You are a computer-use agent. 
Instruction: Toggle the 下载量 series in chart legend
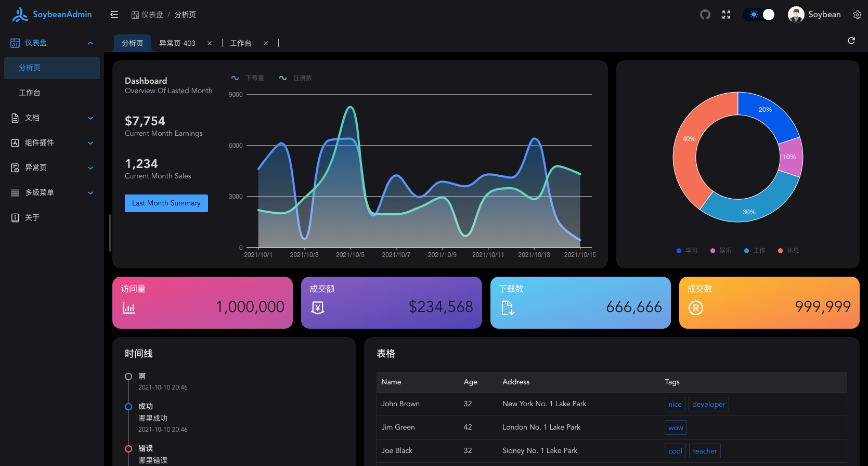click(x=248, y=78)
